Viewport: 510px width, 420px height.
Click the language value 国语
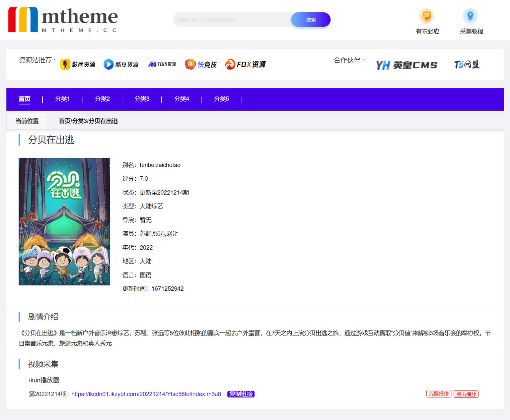click(x=146, y=275)
